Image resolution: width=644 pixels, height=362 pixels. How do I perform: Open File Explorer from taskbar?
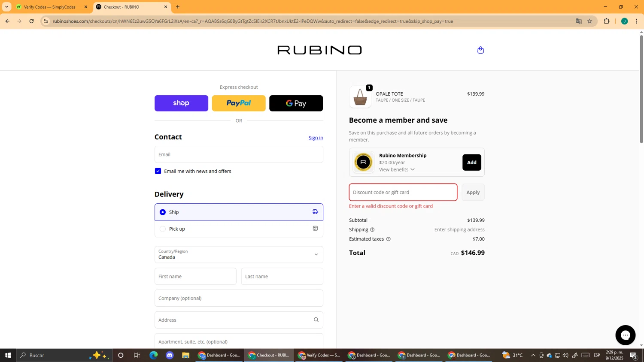click(185, 355)
